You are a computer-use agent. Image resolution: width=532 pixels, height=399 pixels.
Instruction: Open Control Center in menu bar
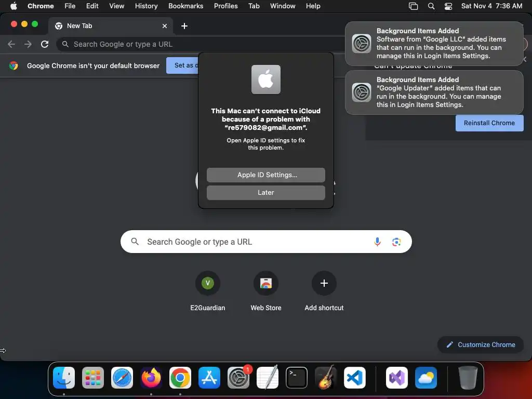point(448,6)
